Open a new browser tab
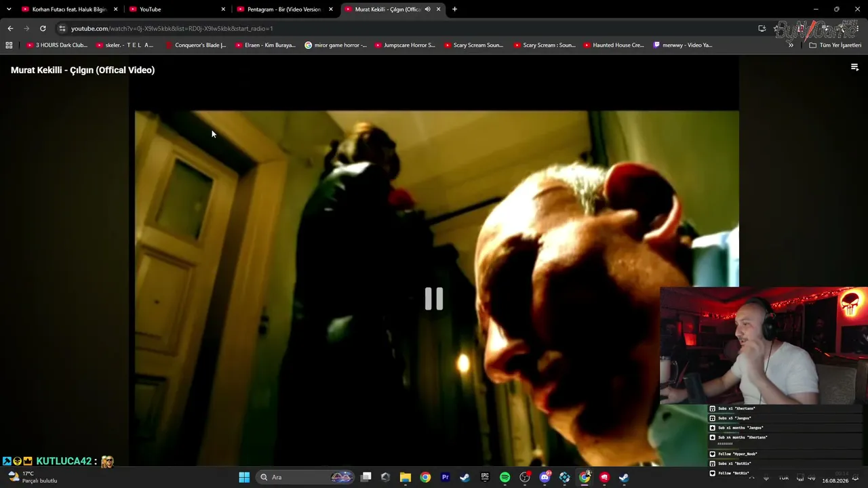 tap(454, 9)
